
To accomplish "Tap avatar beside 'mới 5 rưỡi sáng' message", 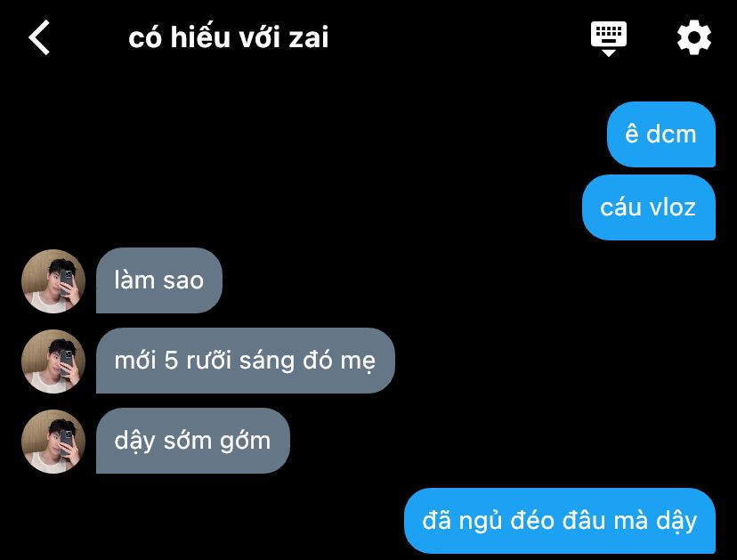I will coord(53,361).
